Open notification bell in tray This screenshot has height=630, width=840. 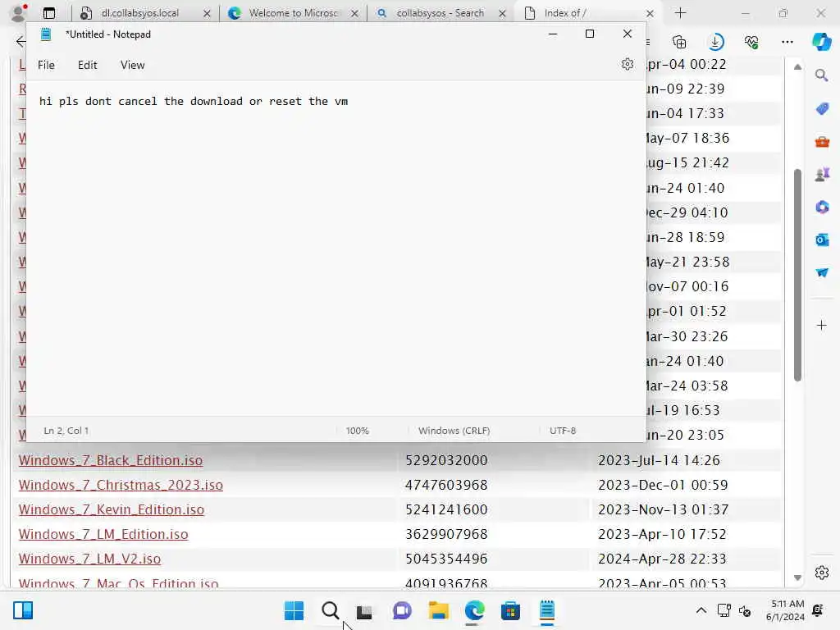coord(818,610)
